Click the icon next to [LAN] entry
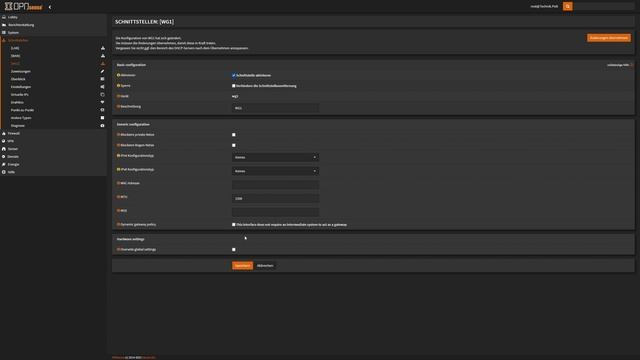The image size is (640, 360). point(102,48)
